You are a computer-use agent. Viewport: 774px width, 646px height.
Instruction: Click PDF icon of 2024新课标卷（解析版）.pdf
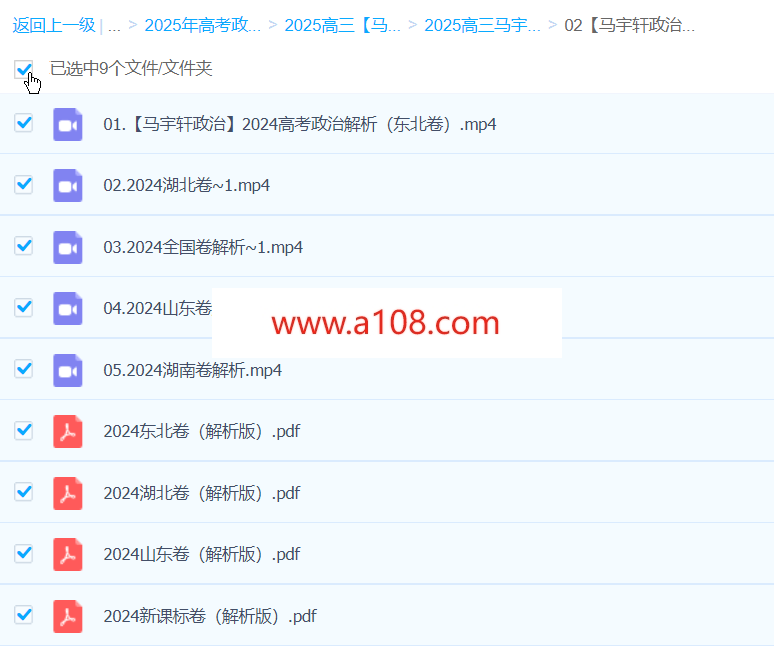(x=68, y=616)
